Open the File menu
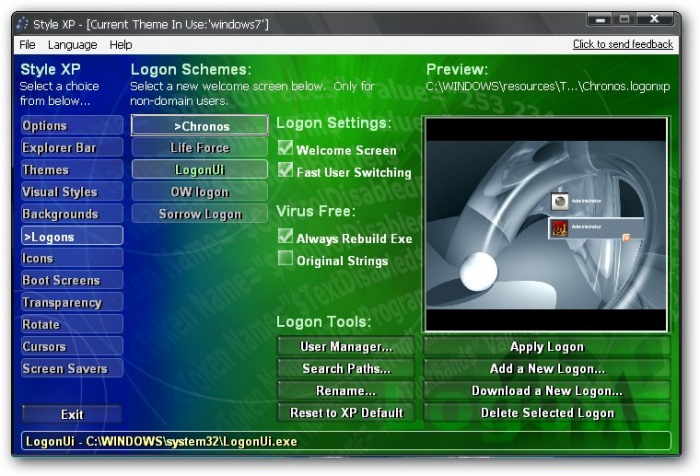 pos(27,45)
